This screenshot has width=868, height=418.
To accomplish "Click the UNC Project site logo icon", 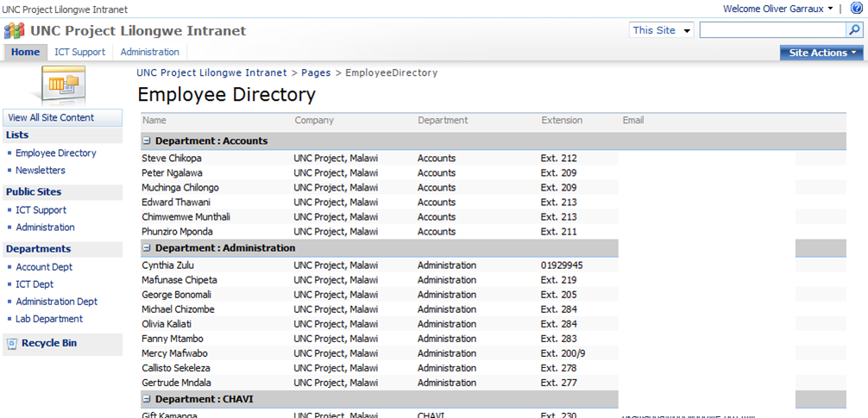I will (14, 31).
